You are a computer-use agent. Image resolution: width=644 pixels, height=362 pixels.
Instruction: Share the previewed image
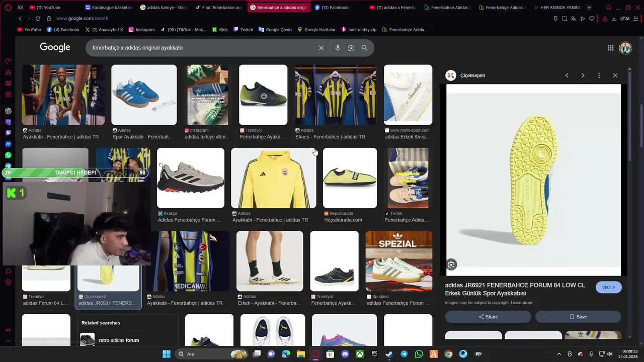(488, 317)
